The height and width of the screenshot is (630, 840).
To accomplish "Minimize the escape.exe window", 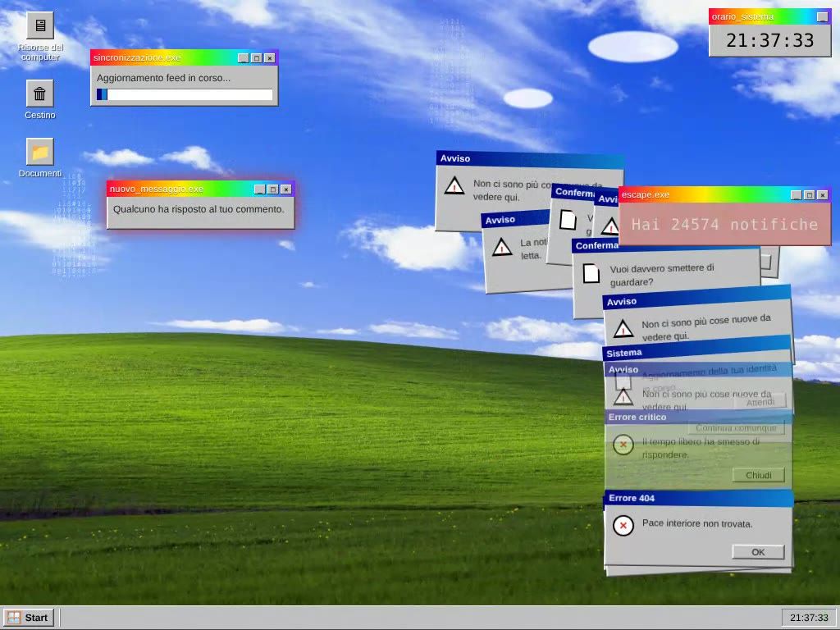I will [797, 195].
